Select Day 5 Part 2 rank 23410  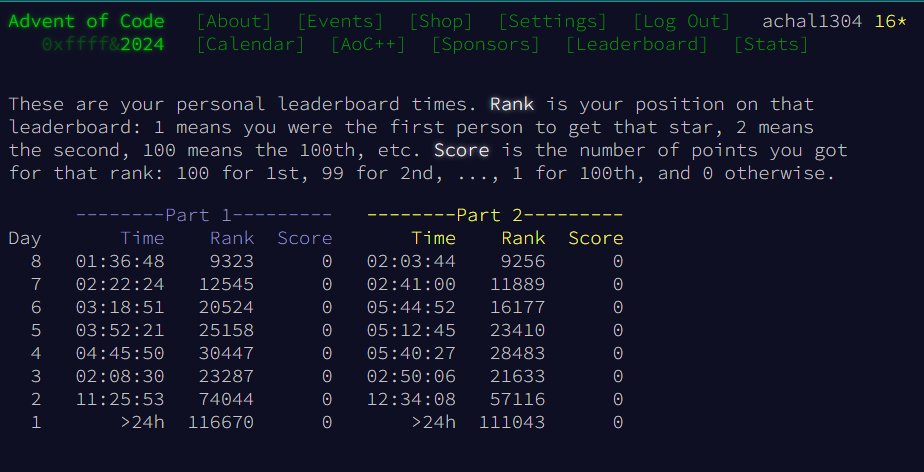coord(517,330)
